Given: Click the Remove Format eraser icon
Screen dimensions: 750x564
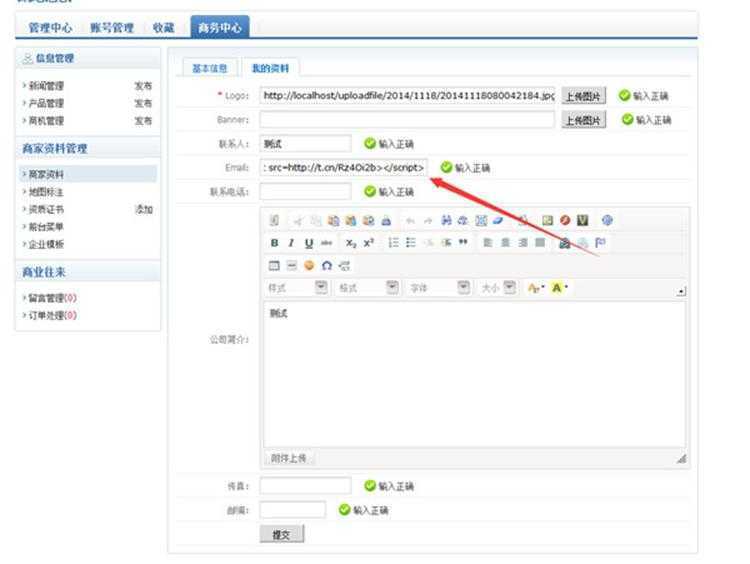Looking at the screenshot, I should tap(498, 220).
